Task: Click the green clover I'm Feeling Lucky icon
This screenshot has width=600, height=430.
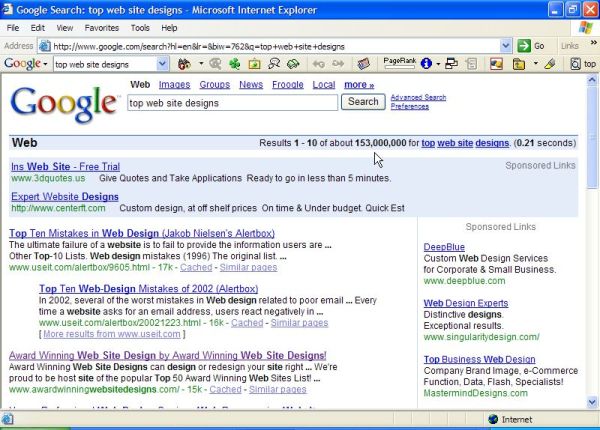Action: pos(234,64)
